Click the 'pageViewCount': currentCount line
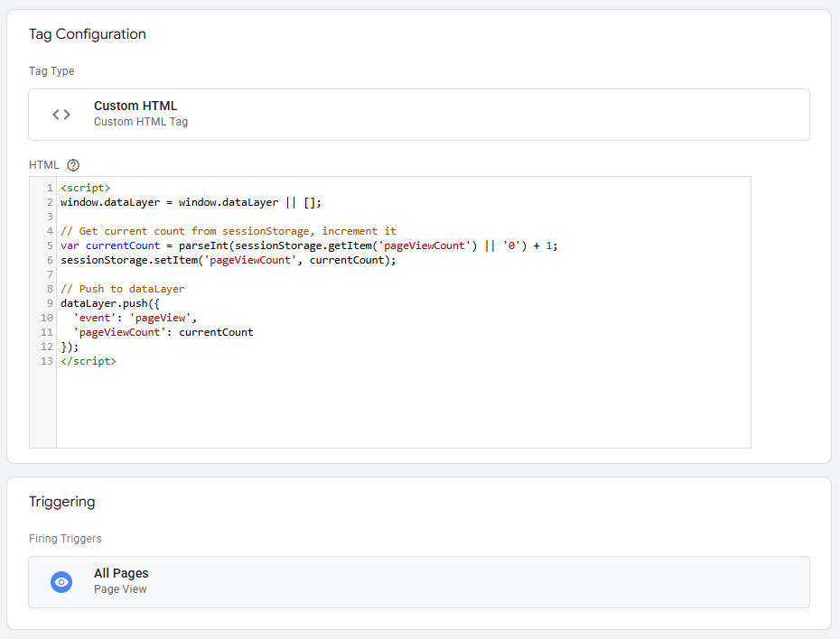Screen dimensions: 840x639 (x=163, y=332)
